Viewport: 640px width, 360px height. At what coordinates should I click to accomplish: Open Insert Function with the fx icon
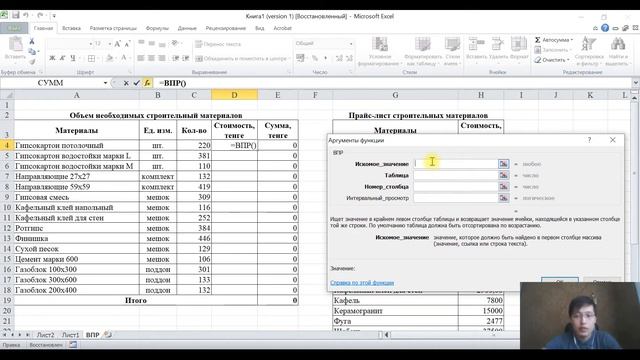147,83
